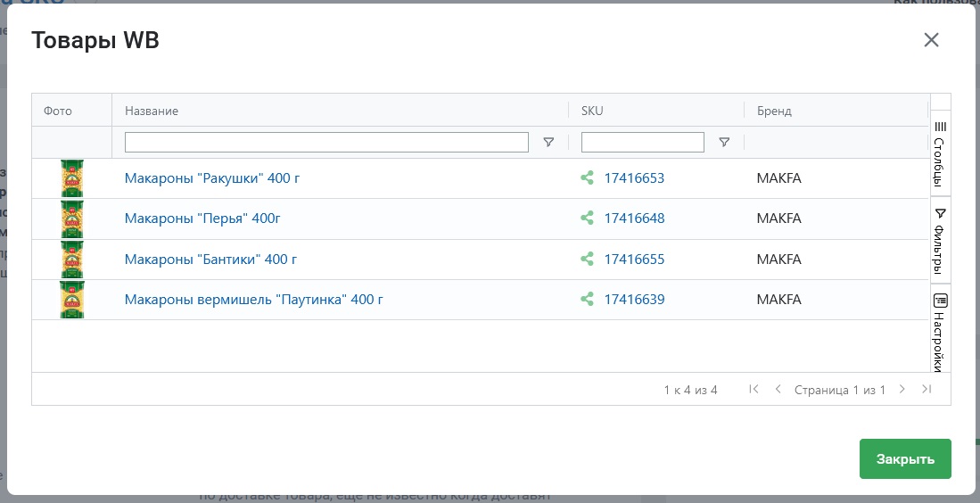The image size is (980, 503).
Task: Click the green Закрыть button
Action: 905,458
